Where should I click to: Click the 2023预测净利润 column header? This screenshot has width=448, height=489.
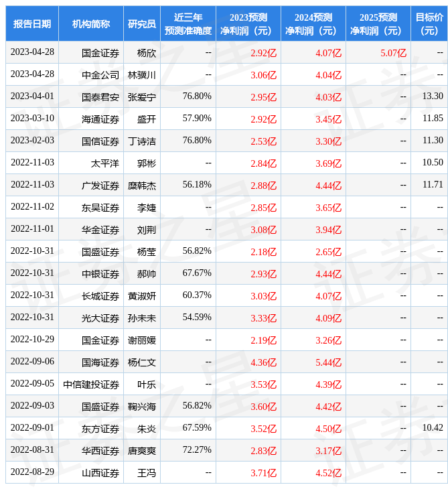tap(248, 24)
